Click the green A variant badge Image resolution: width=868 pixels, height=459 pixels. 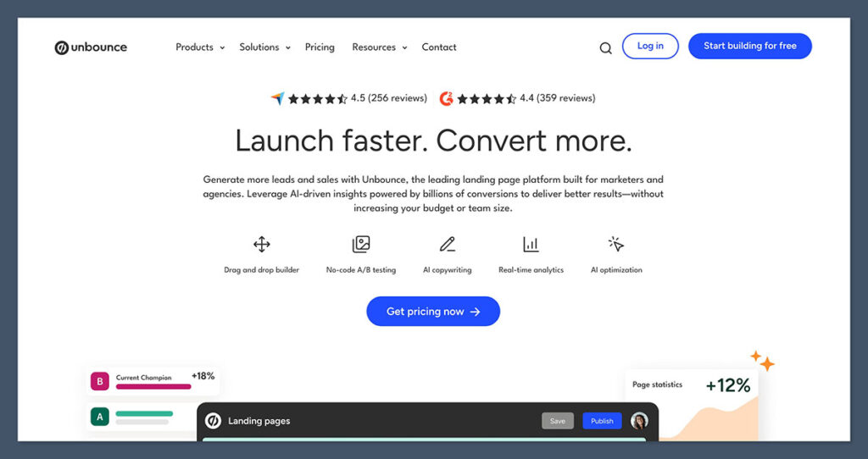point(100,417)
